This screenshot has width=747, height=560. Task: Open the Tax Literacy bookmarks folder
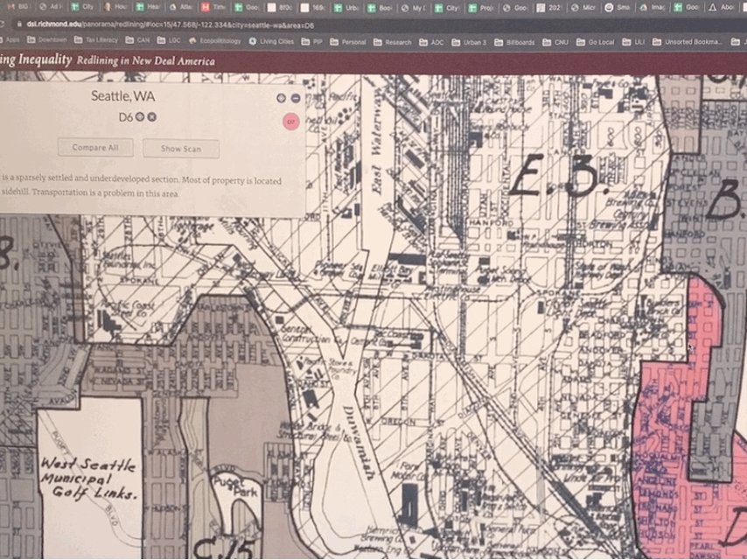pyautogui.click(x=96, y=40)
